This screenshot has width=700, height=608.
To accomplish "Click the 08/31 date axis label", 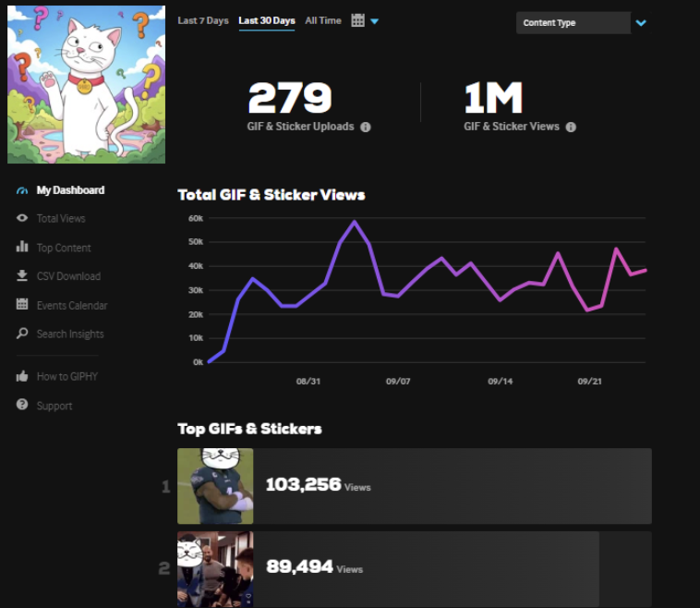I will pyautogui.click(x=308, y=382).
